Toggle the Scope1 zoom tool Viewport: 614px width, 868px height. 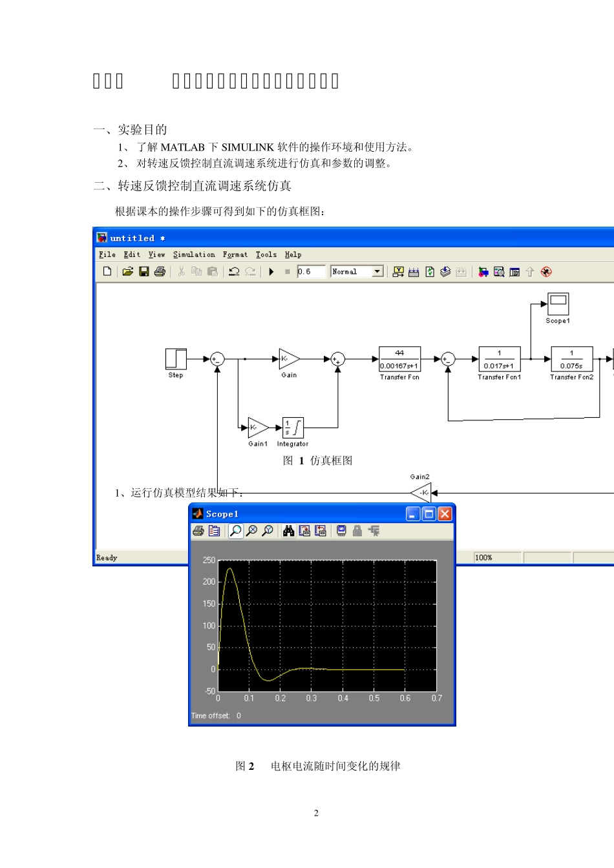236,531
